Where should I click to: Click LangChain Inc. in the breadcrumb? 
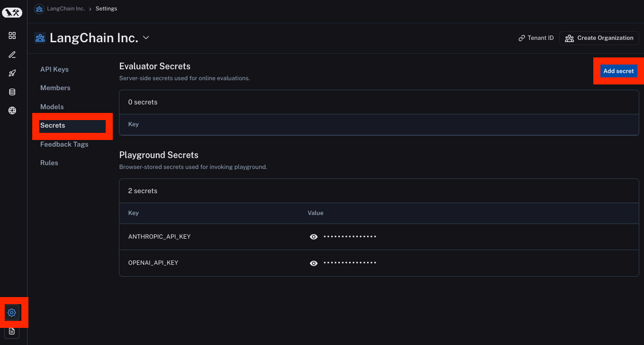click(66, 9)
